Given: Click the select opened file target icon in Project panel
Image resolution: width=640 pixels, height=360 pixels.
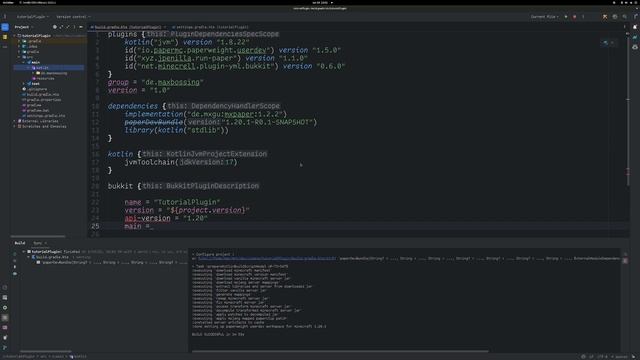Looking at the screenshot, I should pos(55,27).
